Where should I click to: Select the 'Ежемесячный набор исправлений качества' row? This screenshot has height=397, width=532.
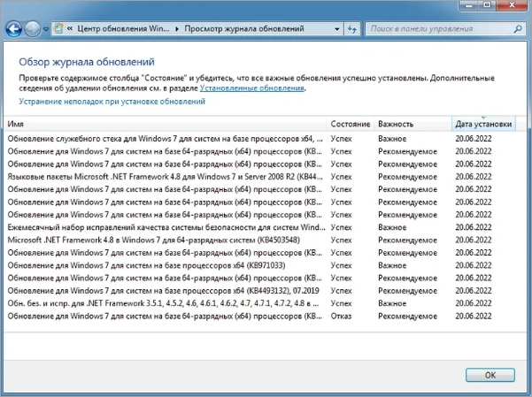pos(261,227)
